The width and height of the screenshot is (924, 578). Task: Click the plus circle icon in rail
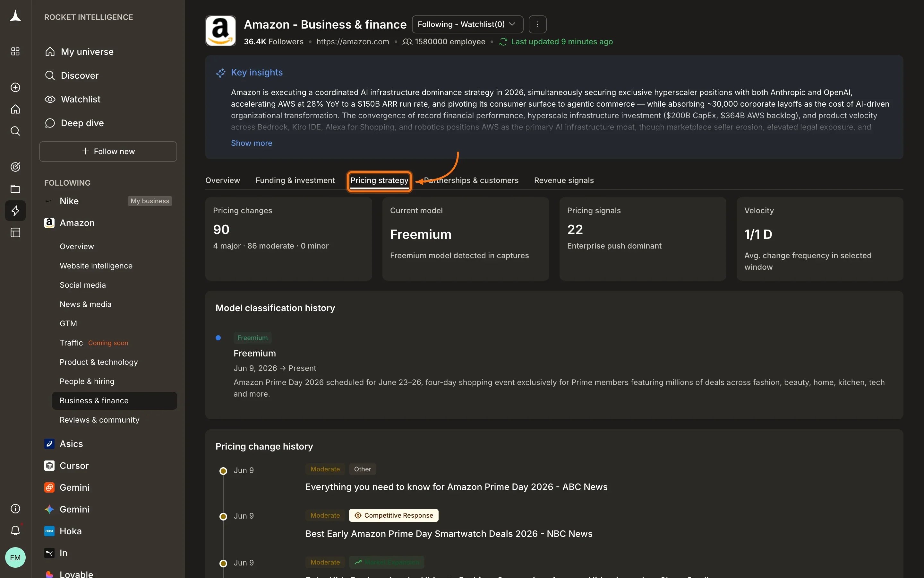(15, 87)
